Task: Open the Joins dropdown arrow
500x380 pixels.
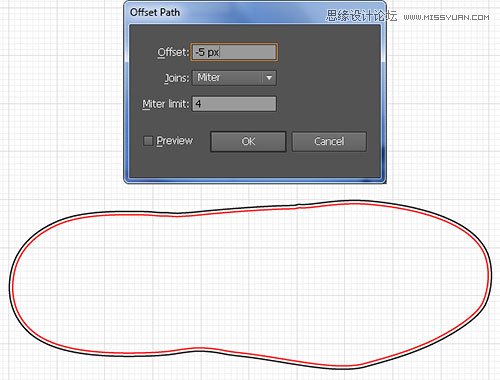Action: [269, 78]
